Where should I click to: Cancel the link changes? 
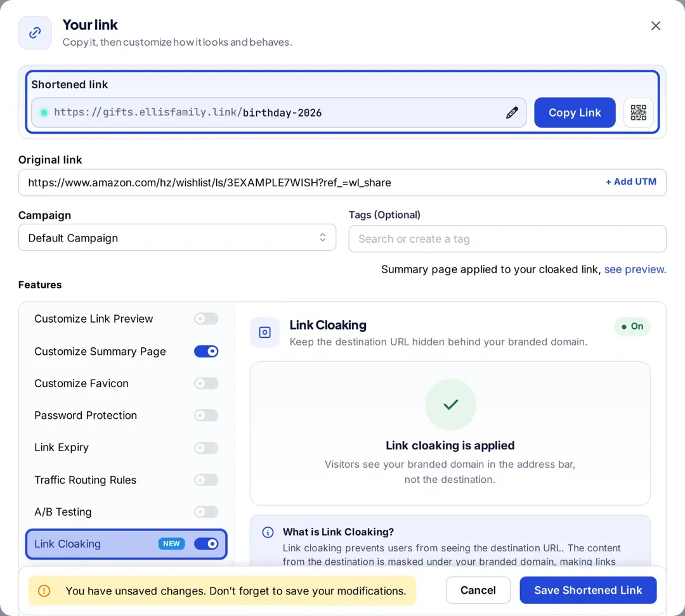tap(478, 590)
